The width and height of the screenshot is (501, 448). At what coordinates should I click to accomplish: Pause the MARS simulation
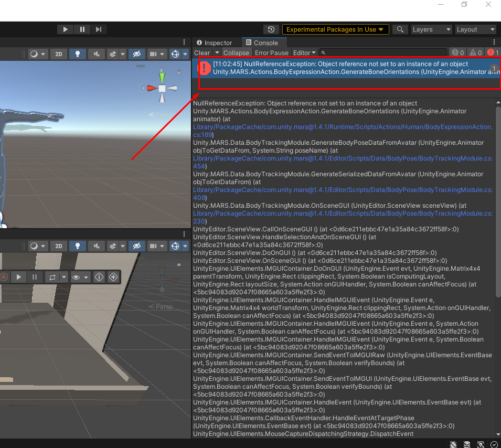click(35, 277)
